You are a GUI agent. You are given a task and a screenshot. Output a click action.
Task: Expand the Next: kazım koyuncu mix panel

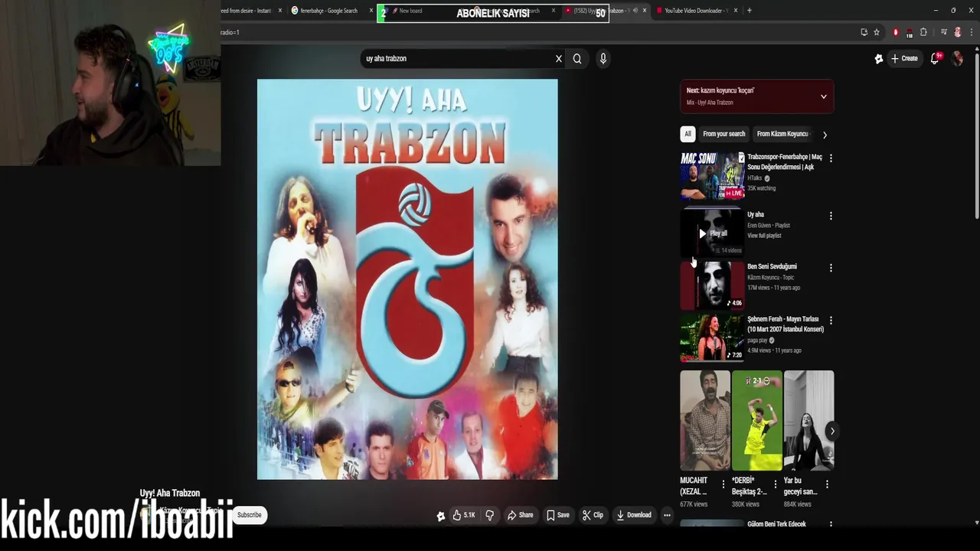pos(823,96)
